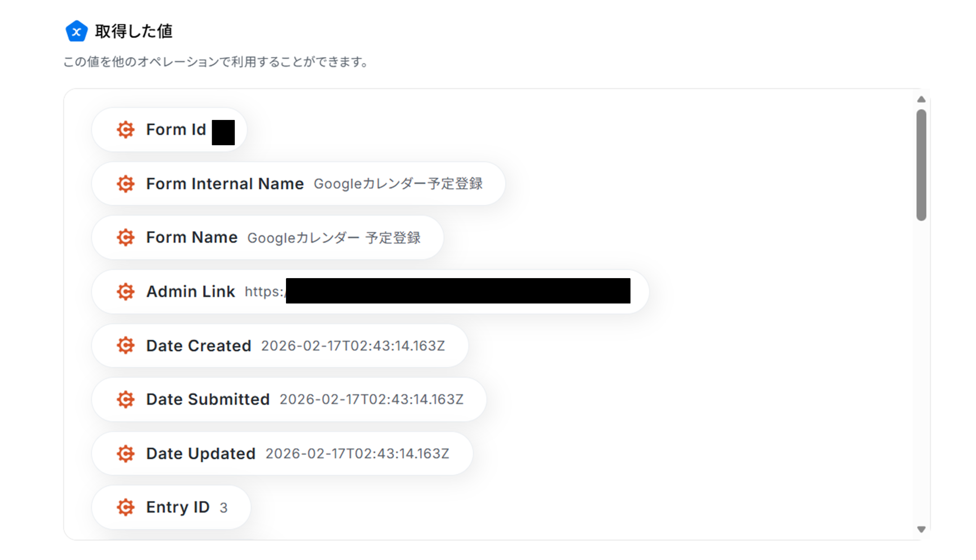Click the gear icon beside Form Internal Name
The image size is (976, 560).
[125, 184]
